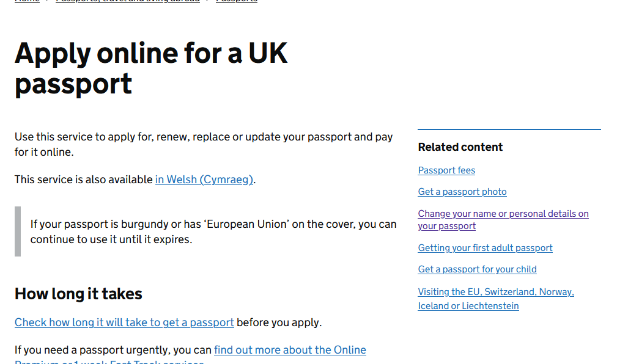This screenshot has height=364, width=617.
Task: Click the 'How long it takes' heading
Action: pyautogui.click(x=78, y=294)
